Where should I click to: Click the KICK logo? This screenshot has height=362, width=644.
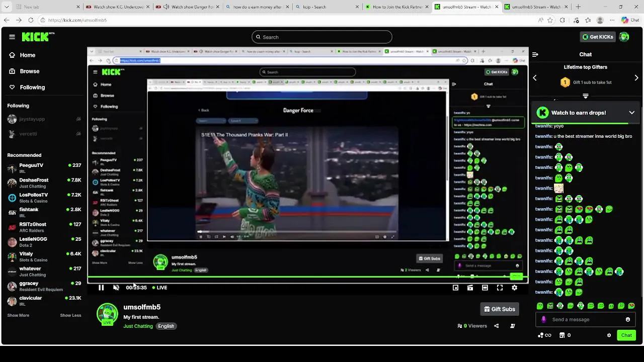coord(38,37)
